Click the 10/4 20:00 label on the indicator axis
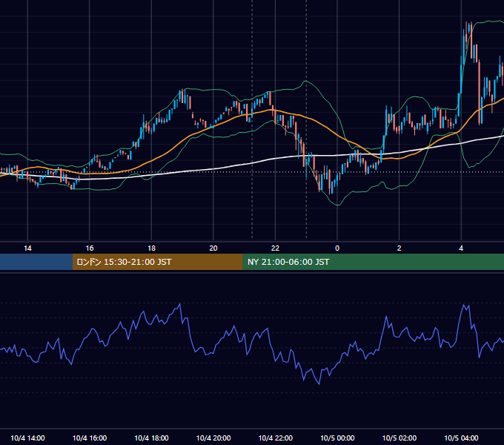The width and height of the screenshot is (504, 445). (x=213, y=438)
